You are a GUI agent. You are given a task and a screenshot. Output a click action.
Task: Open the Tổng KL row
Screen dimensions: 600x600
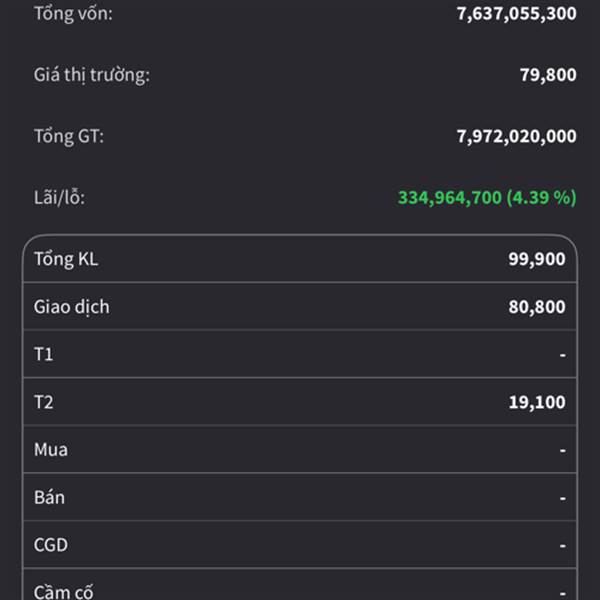click(x=300, y=259)
